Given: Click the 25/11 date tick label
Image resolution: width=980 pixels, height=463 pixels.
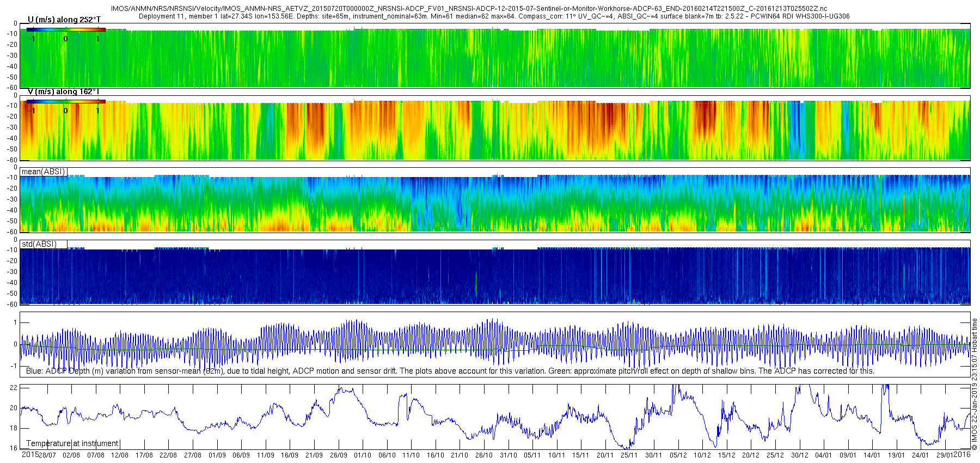Looking at the screenshot, I should coord(629,455).
